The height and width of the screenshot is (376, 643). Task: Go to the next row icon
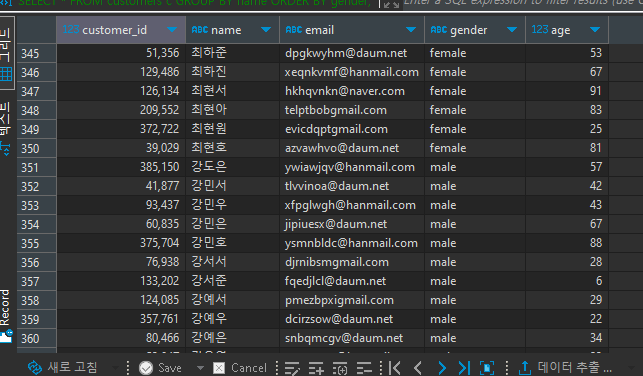click(x=442, y=368)
